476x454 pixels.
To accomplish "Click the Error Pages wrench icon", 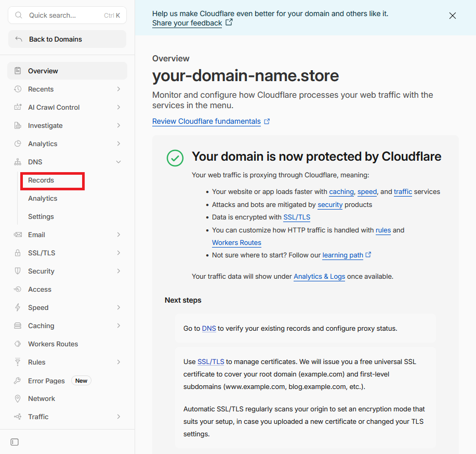I will (x=18, y=381).
